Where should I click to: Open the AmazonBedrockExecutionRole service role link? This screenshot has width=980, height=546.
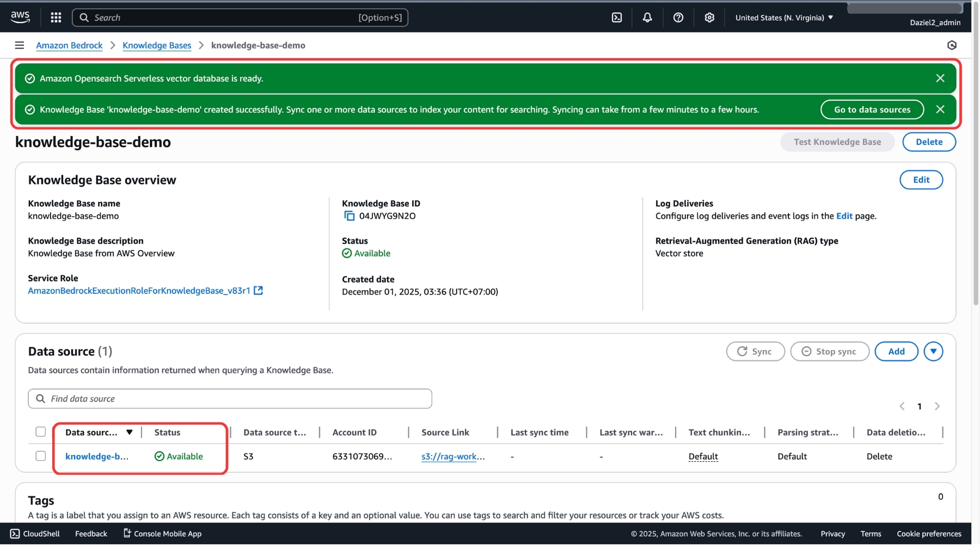pos(139,291)
